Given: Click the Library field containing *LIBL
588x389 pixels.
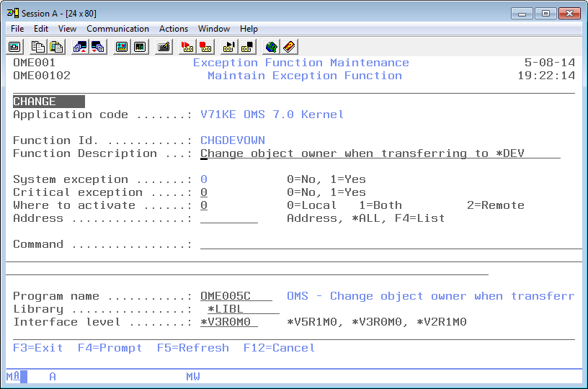Looking at the screenshot, I should pyautogui.click(x=239, y=309).
